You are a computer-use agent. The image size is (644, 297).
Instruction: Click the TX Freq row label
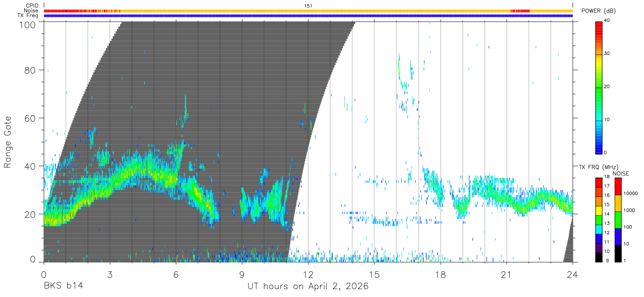coord(28,16)
